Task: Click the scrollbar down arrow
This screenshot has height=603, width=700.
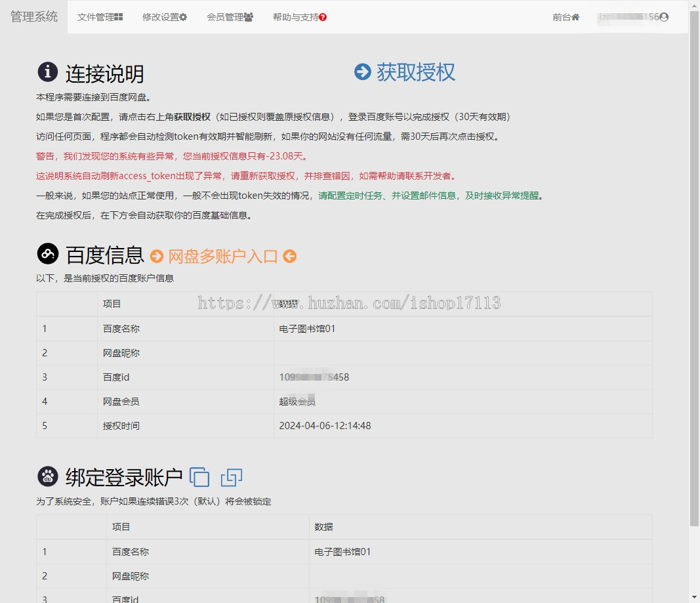Action: click(694, 597)
